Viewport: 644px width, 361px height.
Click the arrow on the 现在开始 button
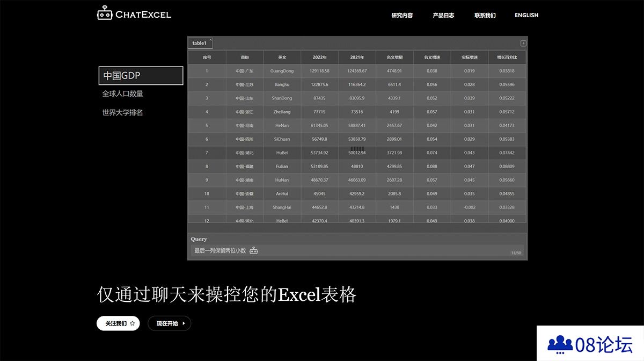tap(184, 323)
